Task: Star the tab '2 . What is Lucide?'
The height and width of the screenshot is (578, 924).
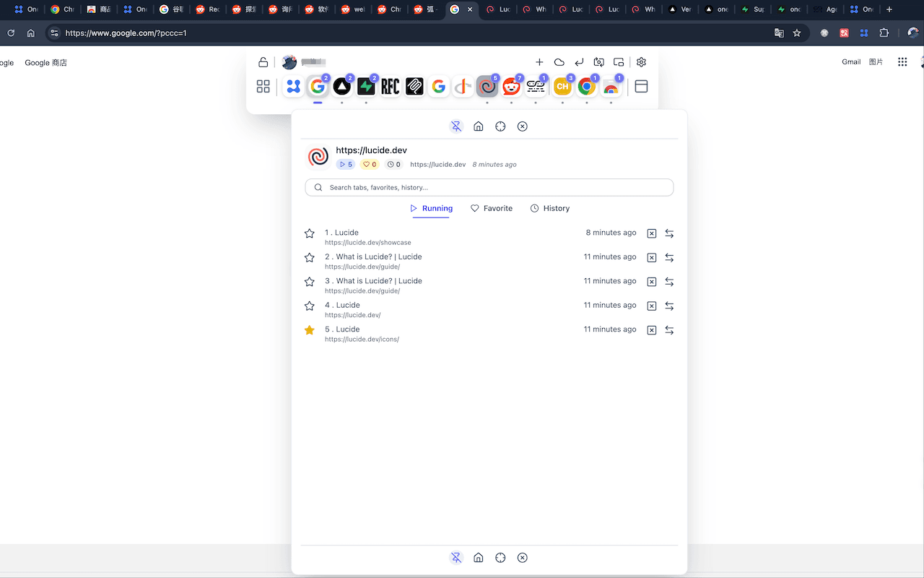Action: tap(310, 257)
